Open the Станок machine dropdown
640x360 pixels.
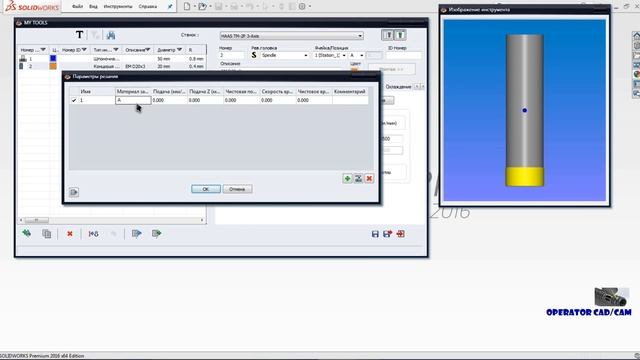291,36
